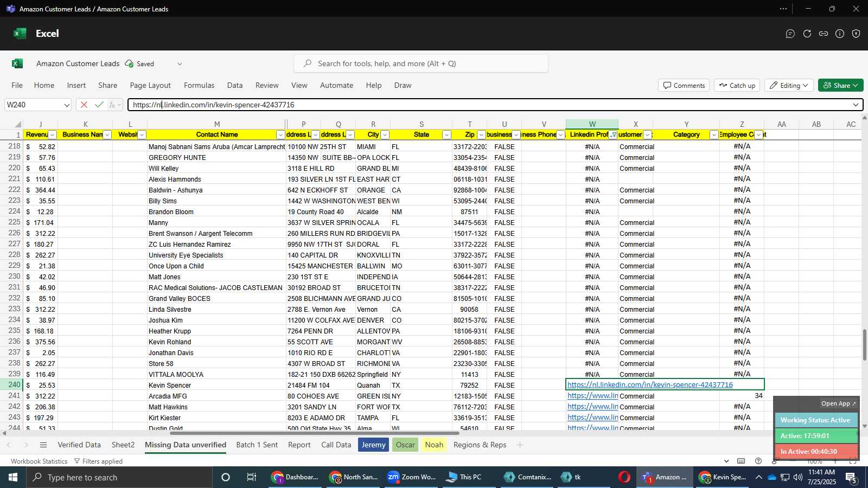Viewport: 868px width, 488px height.
Task: Click the Filters applied funnel indicator
Action: coord(98,461)
